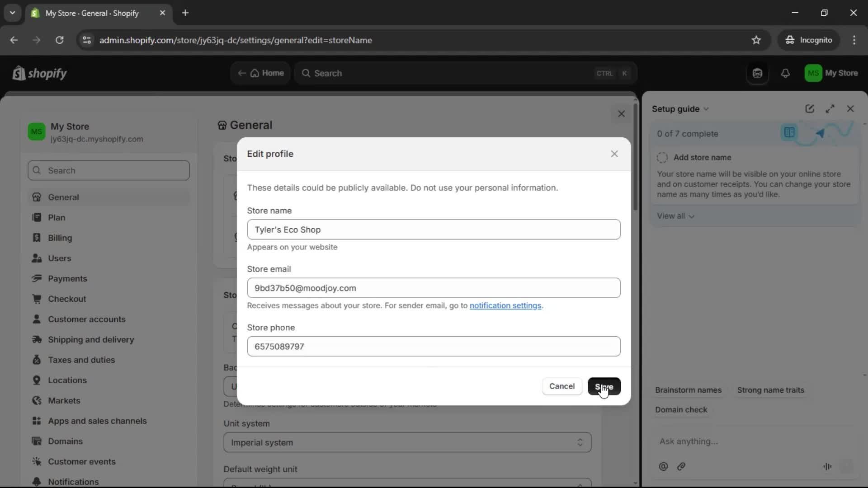
Task: Select the Payments icon in the sidebar
Action: pos(37,278)
